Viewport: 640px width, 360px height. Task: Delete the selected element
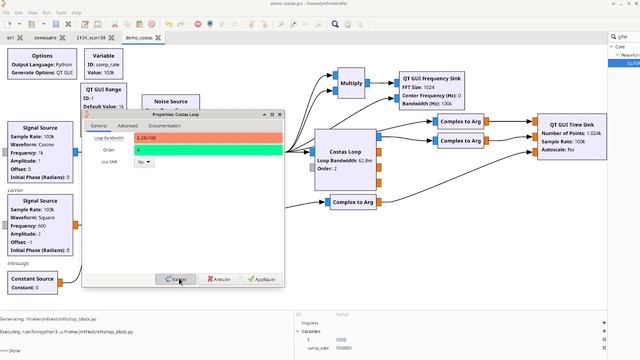tap(151, 24)
